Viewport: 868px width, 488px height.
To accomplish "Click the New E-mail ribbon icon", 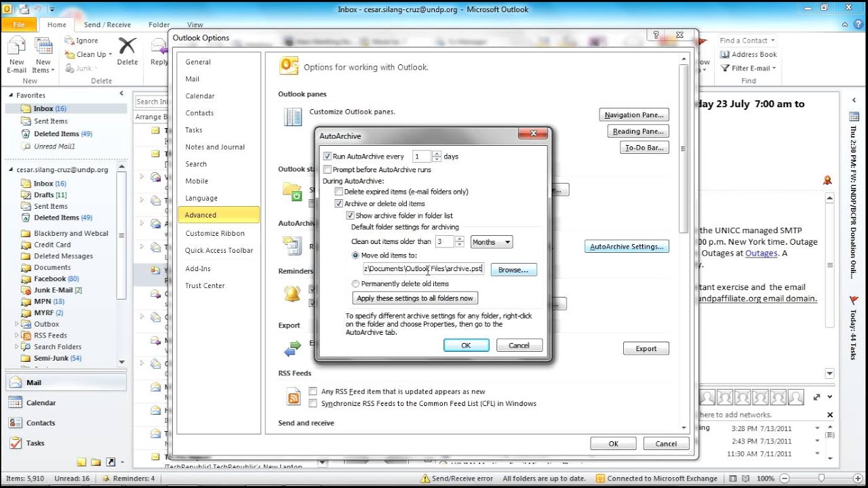I will tap(17, 46).
